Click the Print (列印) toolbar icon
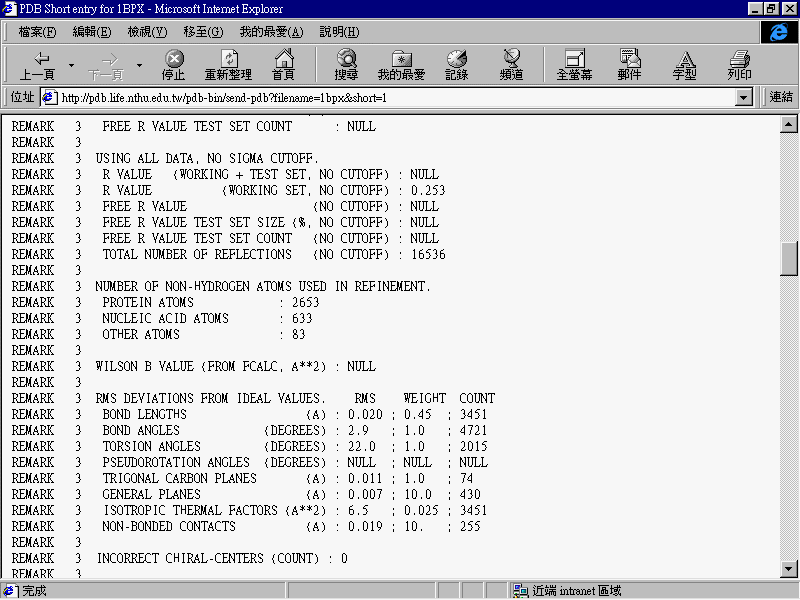800x600 pixels. click(x=739, y=65)
